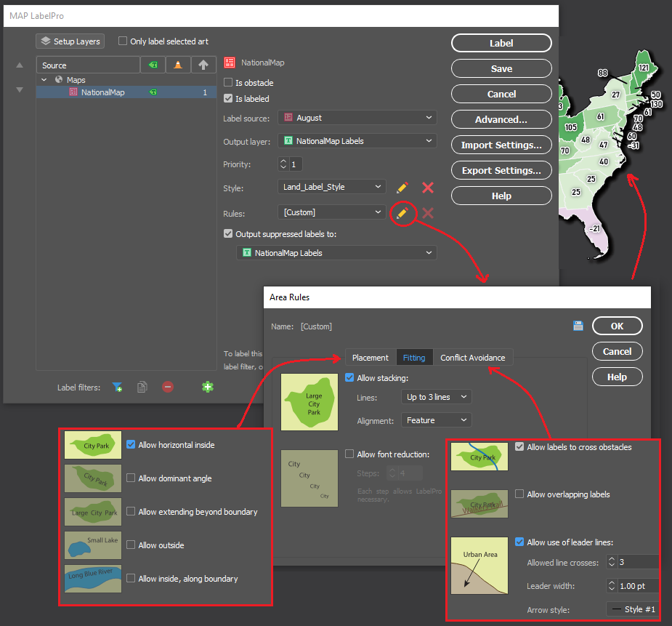Open the Rules dropdown showing Custom
Screen dimensions: 672x626
click(x=332, y=212)
